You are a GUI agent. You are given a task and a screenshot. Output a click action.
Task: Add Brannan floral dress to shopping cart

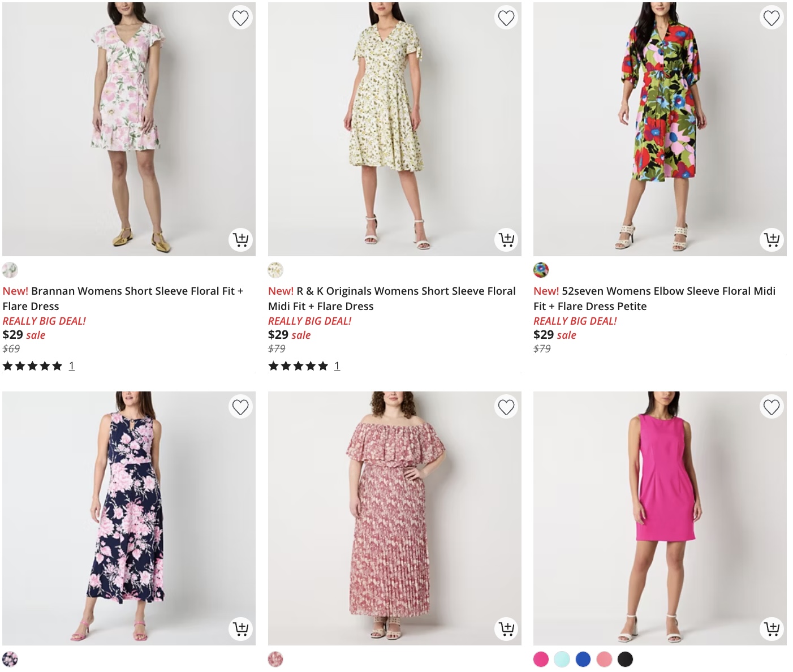tap(240, 240)
